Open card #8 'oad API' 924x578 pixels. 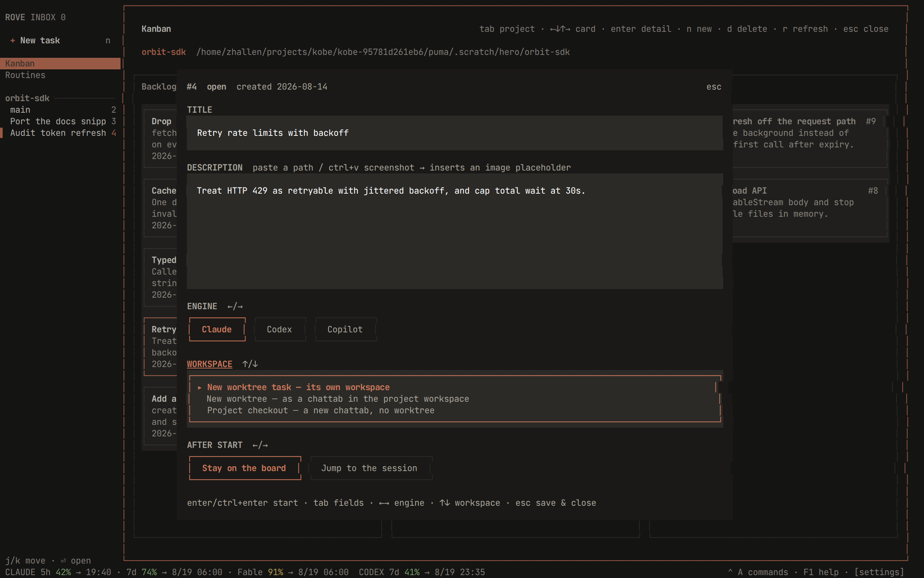click(810, 208)
